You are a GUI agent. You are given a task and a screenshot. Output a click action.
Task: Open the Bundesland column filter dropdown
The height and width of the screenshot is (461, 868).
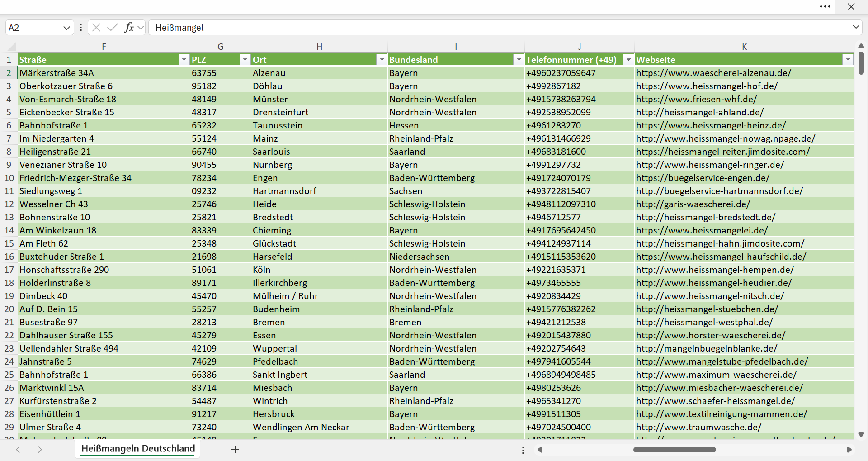(518, 60)
